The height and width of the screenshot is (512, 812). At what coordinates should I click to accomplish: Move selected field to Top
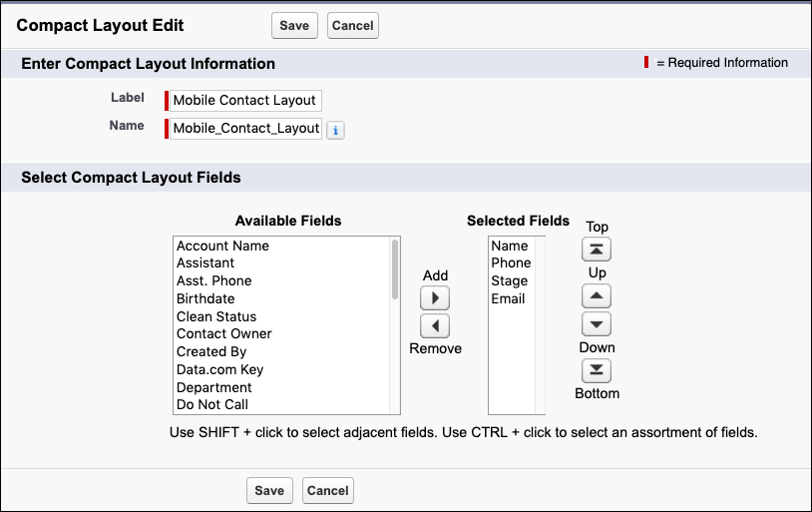pos(597,250)
